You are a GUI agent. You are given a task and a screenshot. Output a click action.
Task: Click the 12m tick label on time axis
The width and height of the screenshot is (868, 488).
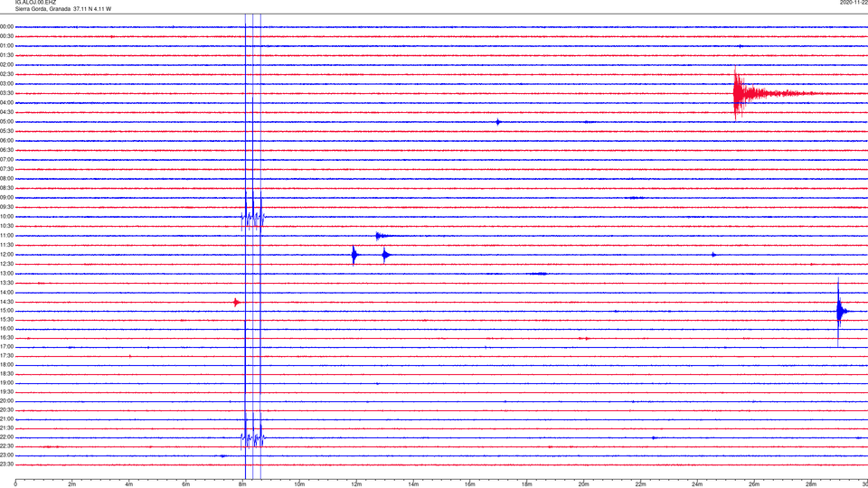tap(356, 484)
